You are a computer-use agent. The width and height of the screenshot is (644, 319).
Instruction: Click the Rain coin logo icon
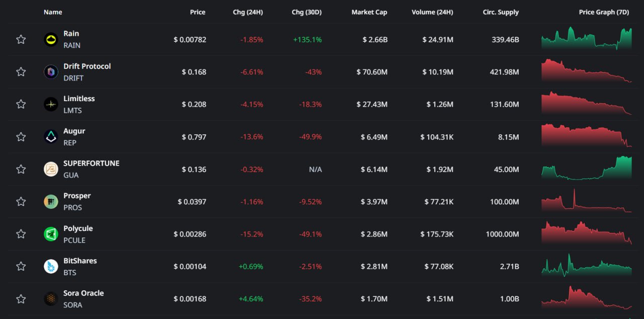(x=51, y=39)
